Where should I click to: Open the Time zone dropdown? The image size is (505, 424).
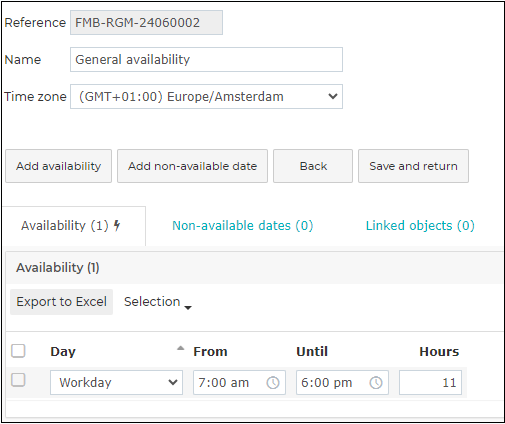(206, 96)
